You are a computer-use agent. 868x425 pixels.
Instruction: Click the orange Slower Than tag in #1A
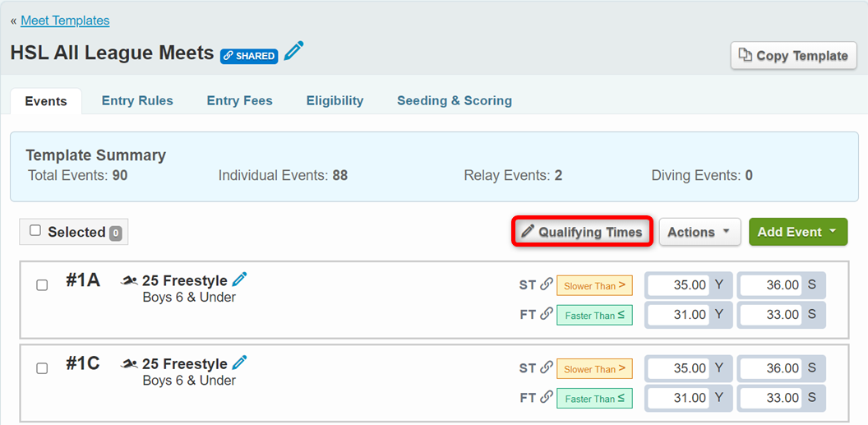tap(593, 286)
